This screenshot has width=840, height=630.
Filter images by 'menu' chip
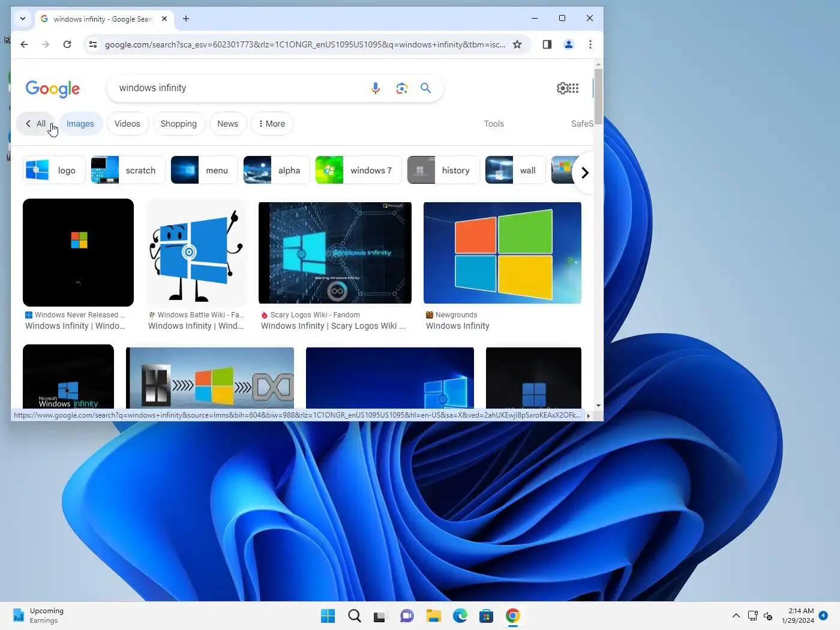[204, 170]
